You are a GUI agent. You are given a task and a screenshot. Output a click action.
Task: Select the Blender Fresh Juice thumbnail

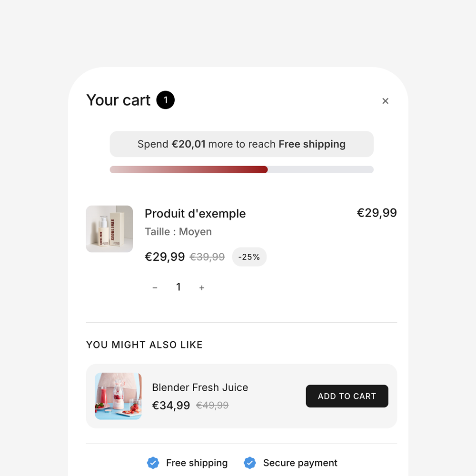118,396
